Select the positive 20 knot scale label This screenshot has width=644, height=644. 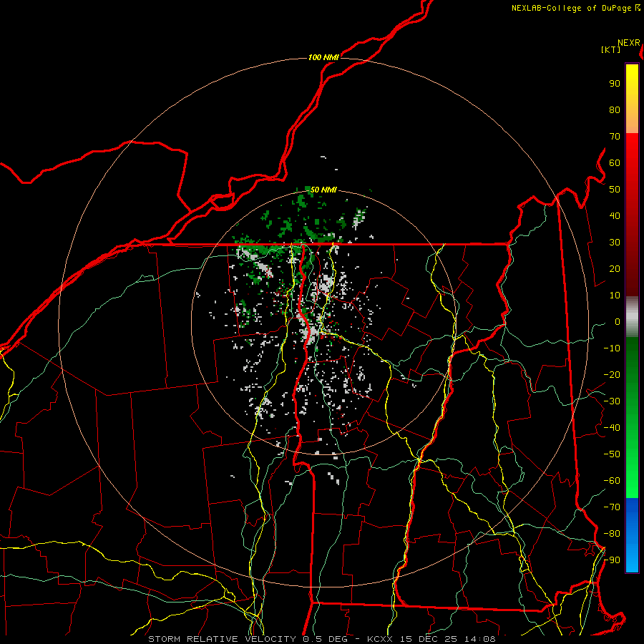point(615,268)
